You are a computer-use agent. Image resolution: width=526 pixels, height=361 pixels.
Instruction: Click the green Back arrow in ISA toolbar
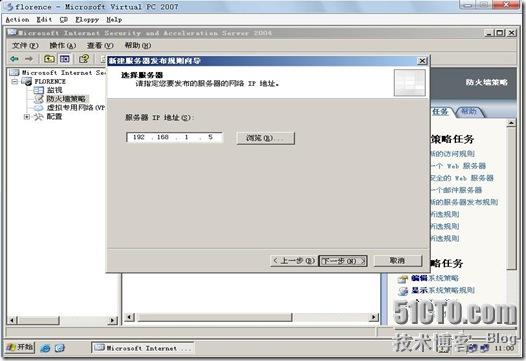point(14,59)
